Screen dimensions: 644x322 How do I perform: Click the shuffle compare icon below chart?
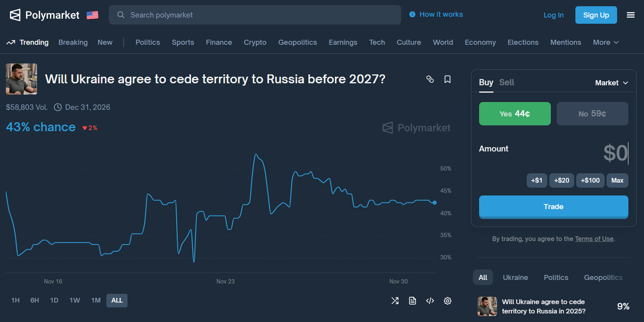395,301
